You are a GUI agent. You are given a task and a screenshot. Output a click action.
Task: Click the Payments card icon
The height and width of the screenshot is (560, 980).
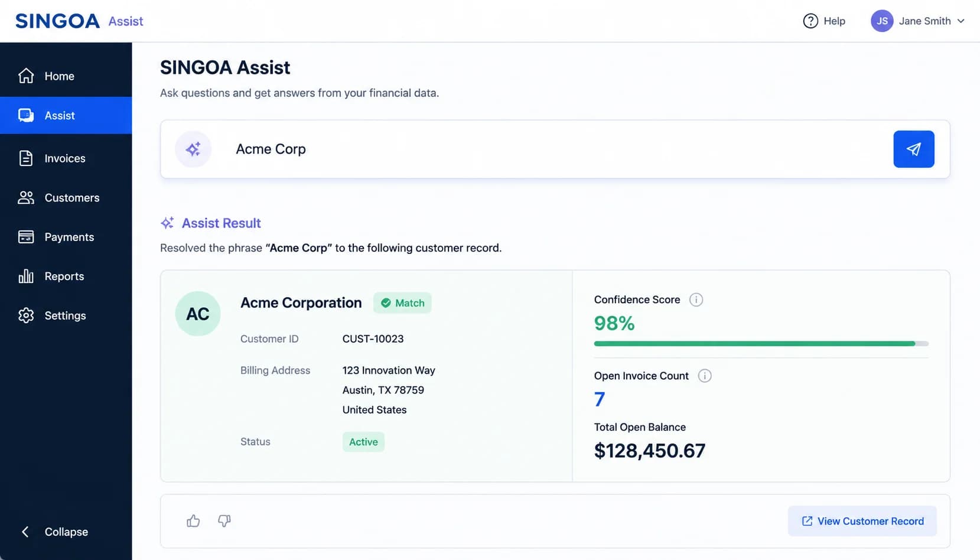pyautogui.click(x=26, y=237)
